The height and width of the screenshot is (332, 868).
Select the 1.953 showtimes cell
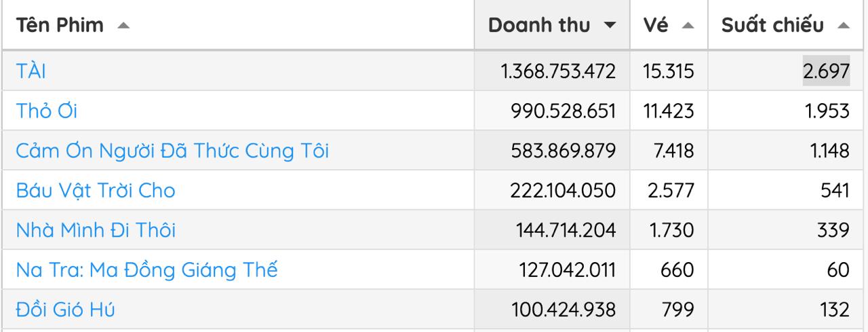pyautogui.click(x=827, y=111)
